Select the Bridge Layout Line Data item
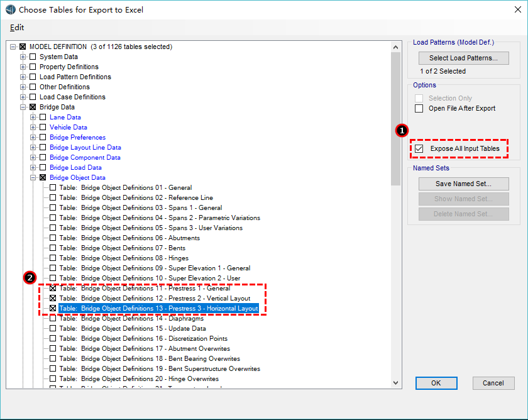Screen dimensions: 528x420 (85, 147)
